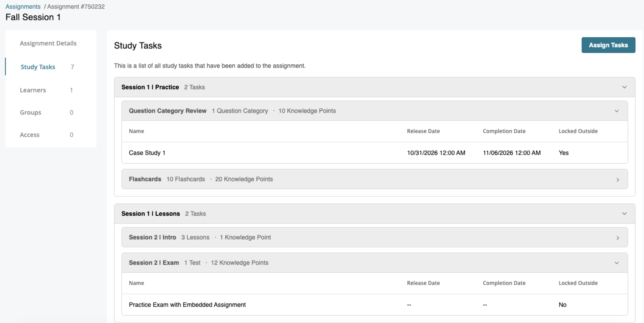The image size is (644, 323).
Task: Click the No locked outside value
Action: coord(563,305)
